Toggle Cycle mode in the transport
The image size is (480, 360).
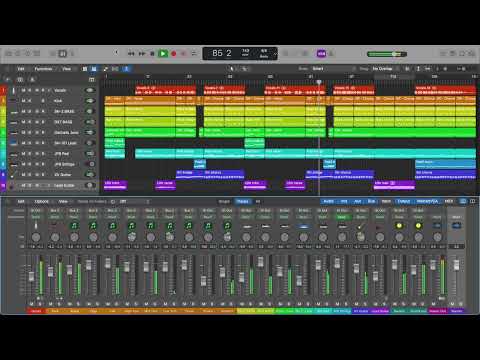[194, 54]
